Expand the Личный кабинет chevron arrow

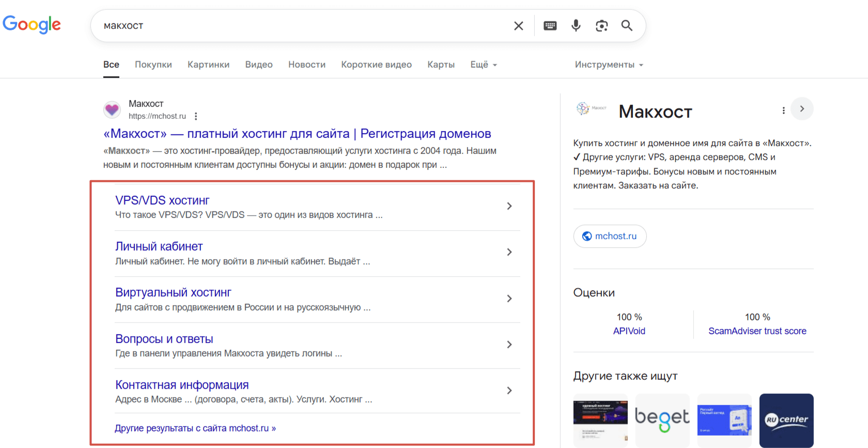coord(509,252)
